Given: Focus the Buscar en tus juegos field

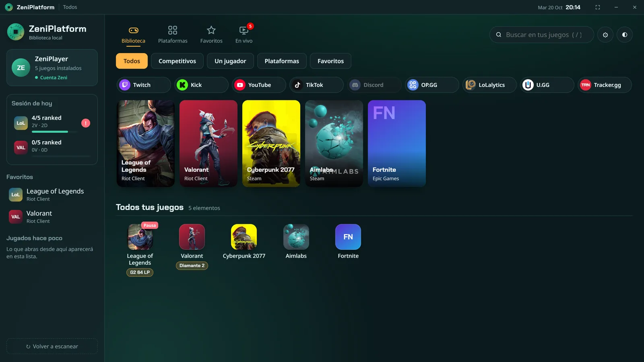Looking at the screenshot, I should coord(542,35).
